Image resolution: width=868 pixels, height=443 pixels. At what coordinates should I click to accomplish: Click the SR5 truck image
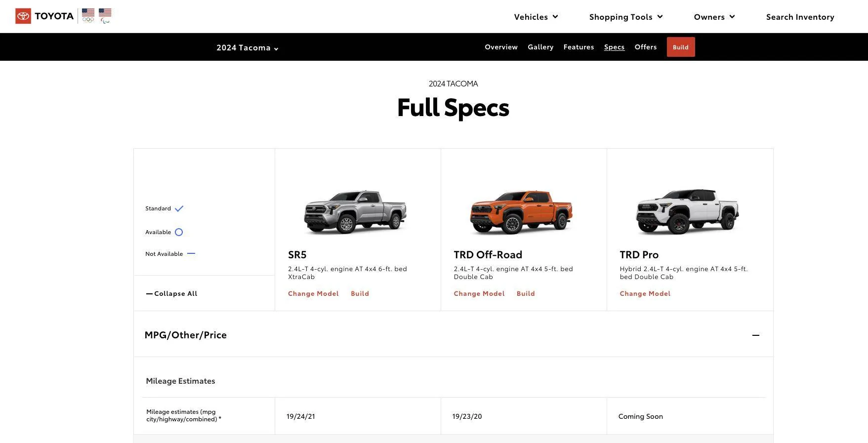[x=355, y=212]
